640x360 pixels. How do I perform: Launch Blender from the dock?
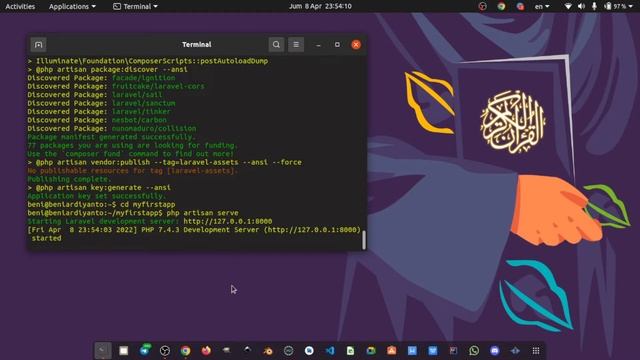[x=268, y=350]
